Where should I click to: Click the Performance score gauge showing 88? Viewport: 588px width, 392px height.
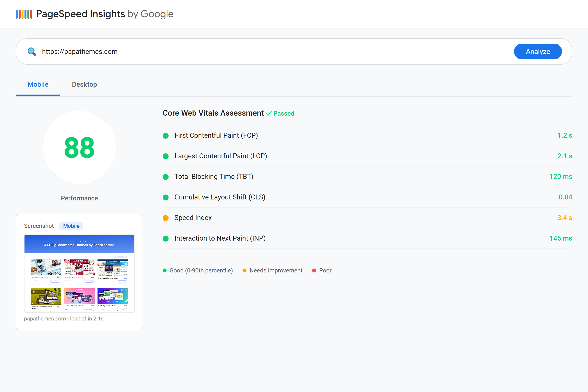click(x=79, y=148)
